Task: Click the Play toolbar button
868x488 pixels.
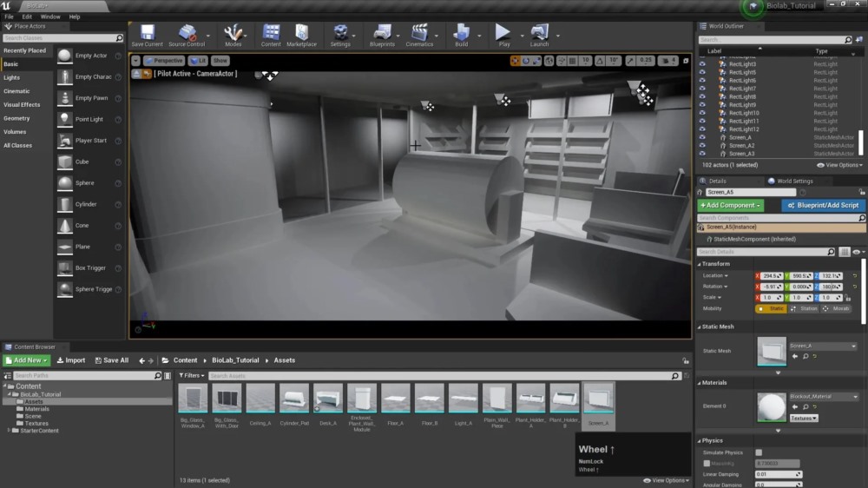Action: tap(503, 36)
